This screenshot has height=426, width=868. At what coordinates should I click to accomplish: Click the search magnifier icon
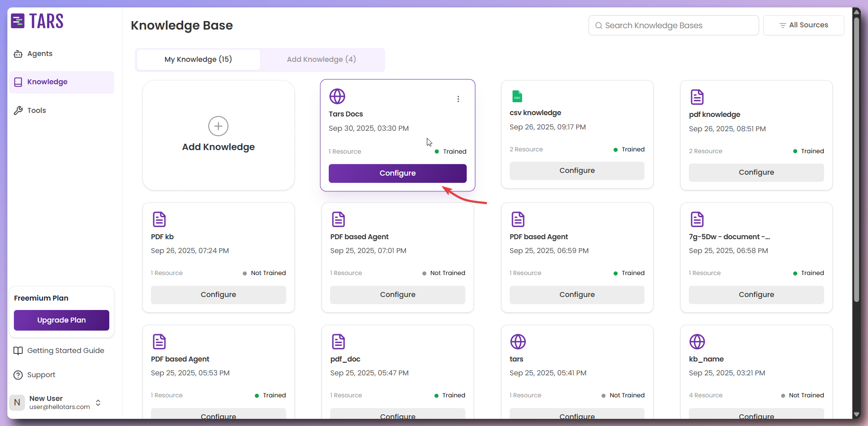pyautogui.click(x=598, y=26)
